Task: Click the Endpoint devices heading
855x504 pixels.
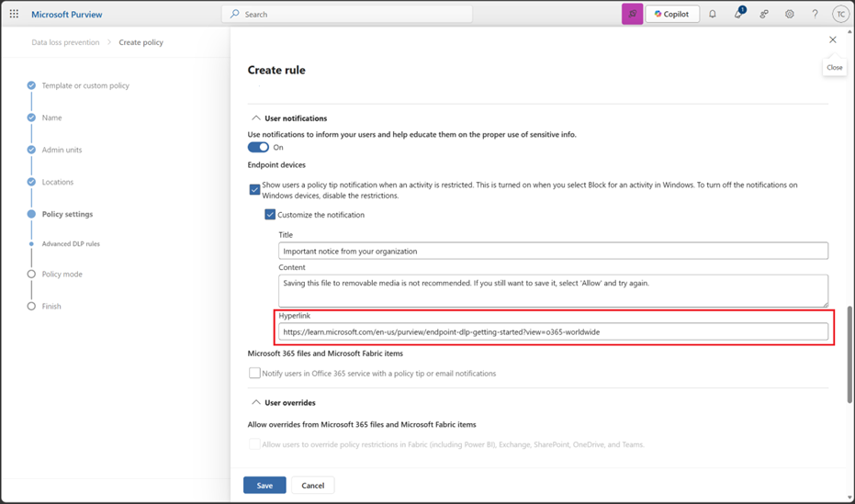Action: point(276,165)
